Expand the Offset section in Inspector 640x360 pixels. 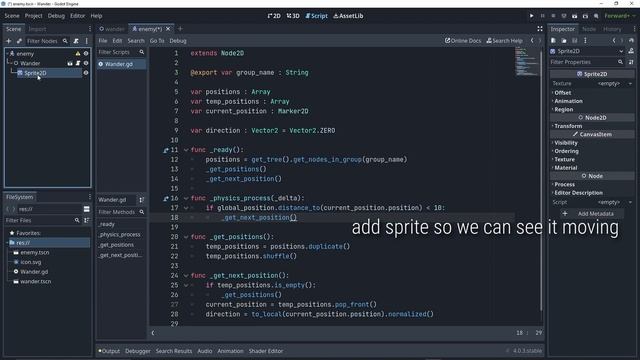coord(562,93)
